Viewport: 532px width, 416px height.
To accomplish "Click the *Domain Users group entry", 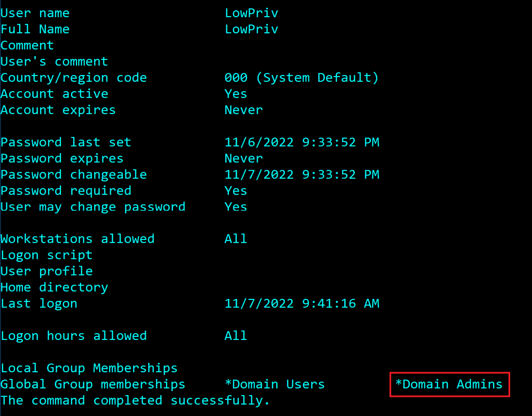I will pos(275,384).
